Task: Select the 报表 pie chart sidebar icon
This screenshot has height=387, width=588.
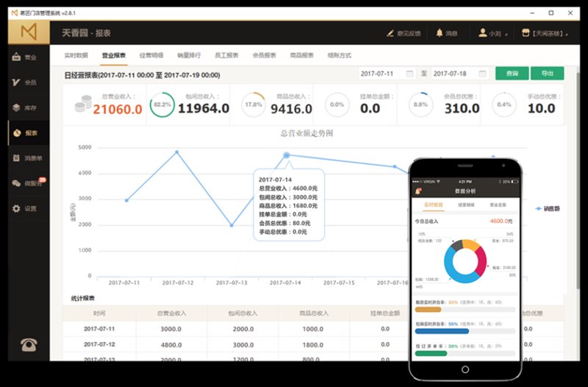Action: [x=17, y=133]
